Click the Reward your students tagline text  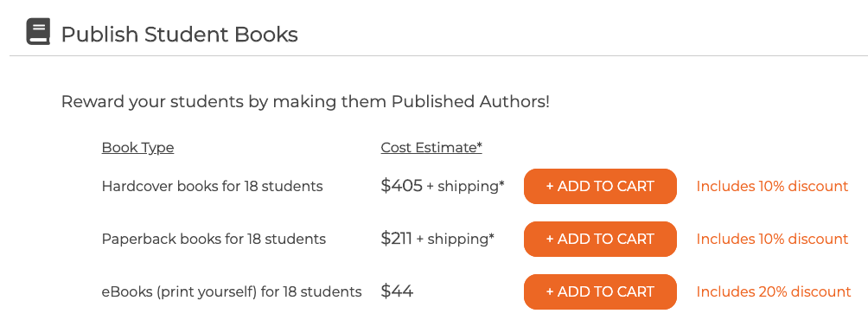pyautogui.click(x=305, y=102)
